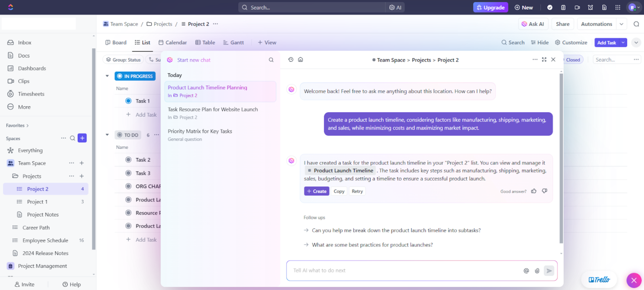This screenshot has width=644, height=290.
Task: Switch to the List view tab
Action: click(143, 42)
